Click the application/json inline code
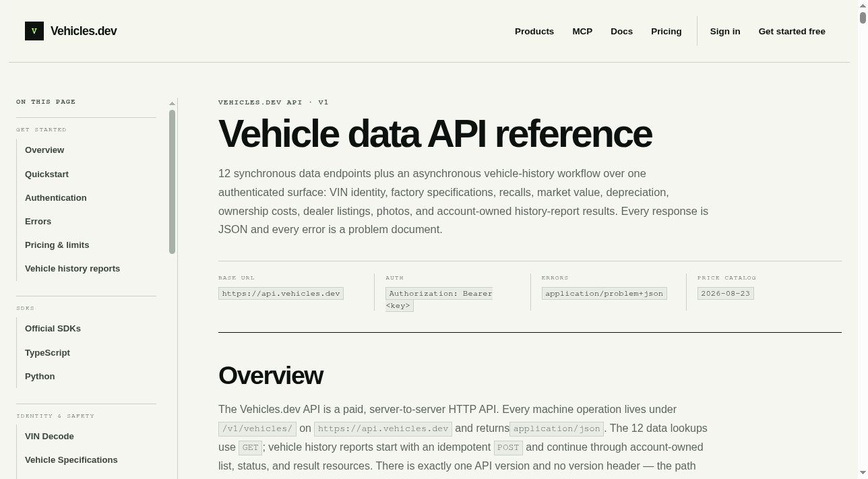Screen dimensions: 868x479 point(557,429)
